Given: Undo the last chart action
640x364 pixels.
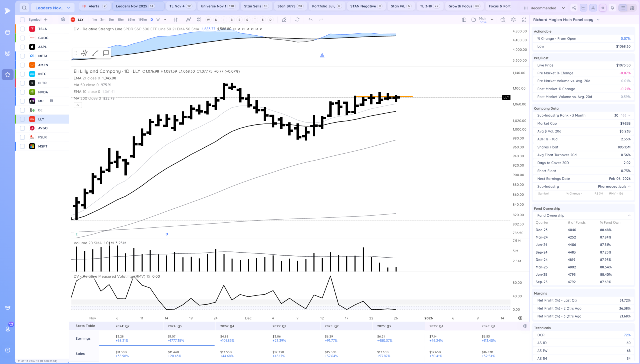Looking at the screenshot, I should click(x=310, y=19).
